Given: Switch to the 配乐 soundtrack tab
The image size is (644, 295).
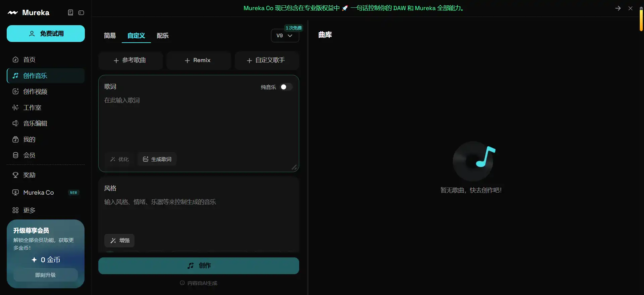Looking at the screenshot, I should [163, 36].
